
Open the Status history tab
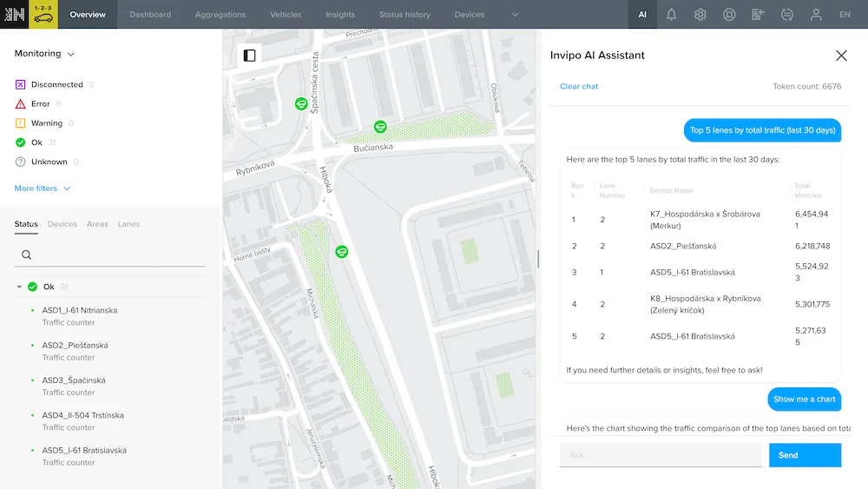(404, 15)
